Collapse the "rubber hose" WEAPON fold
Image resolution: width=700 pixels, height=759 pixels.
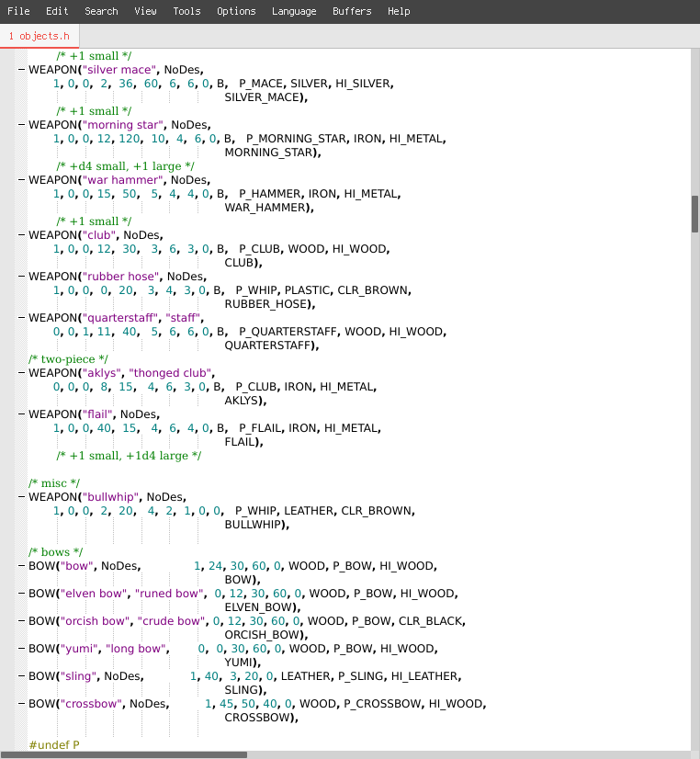click(x=20, y=277)
